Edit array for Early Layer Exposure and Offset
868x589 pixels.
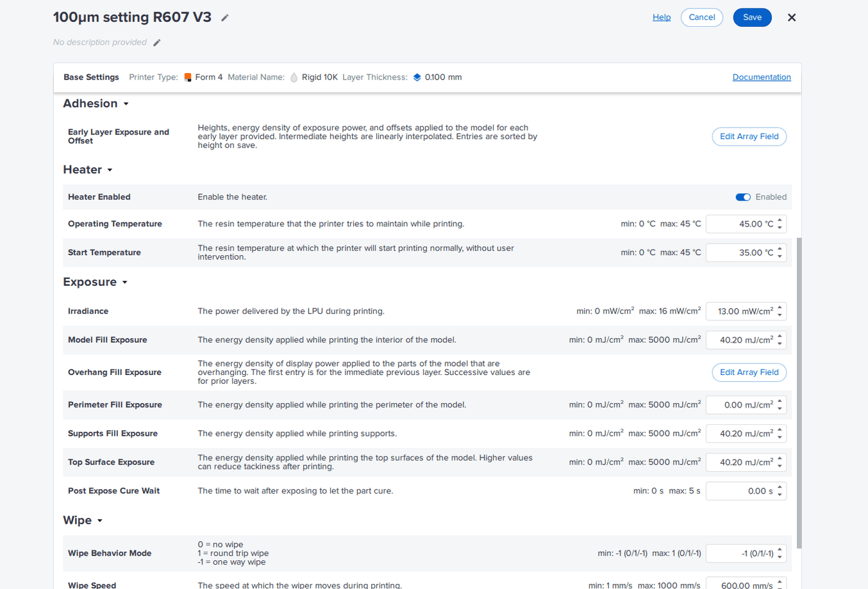pyautogui.click(x=748, y=137)
